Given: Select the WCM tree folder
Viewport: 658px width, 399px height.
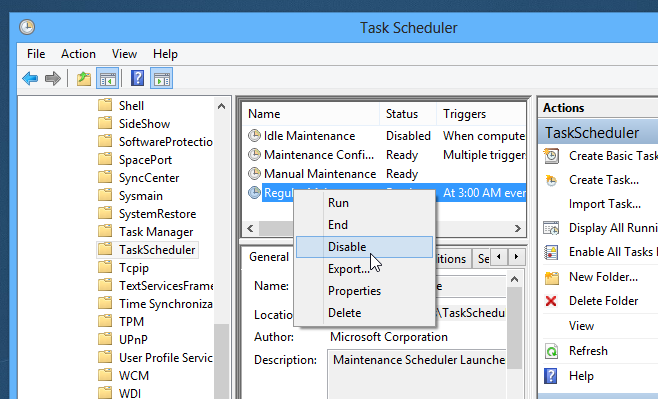Looking at the screenshot, I should (134, 376).
